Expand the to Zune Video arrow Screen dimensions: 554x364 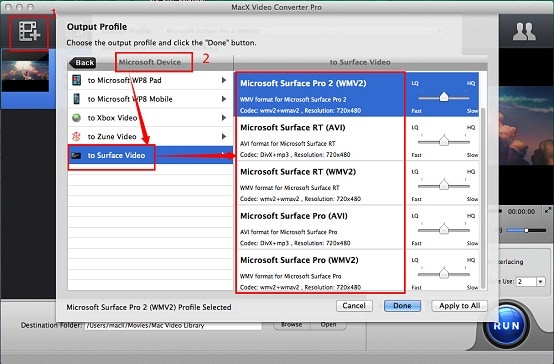pyautogui.click(x=224, y=136)
